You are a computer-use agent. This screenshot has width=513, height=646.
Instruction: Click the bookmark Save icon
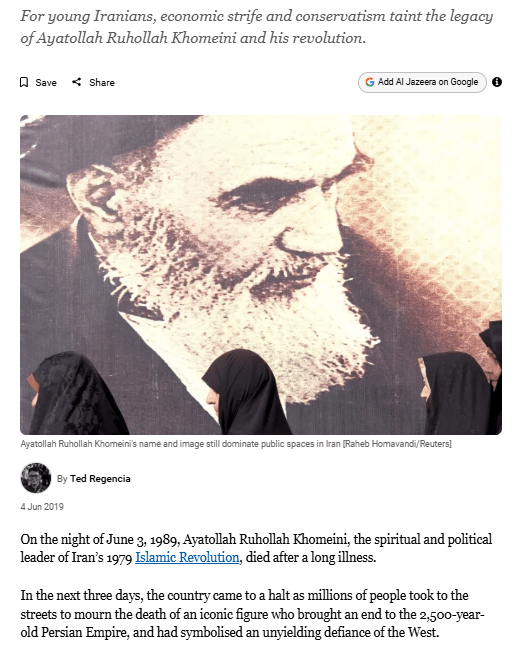click(24, 82)
